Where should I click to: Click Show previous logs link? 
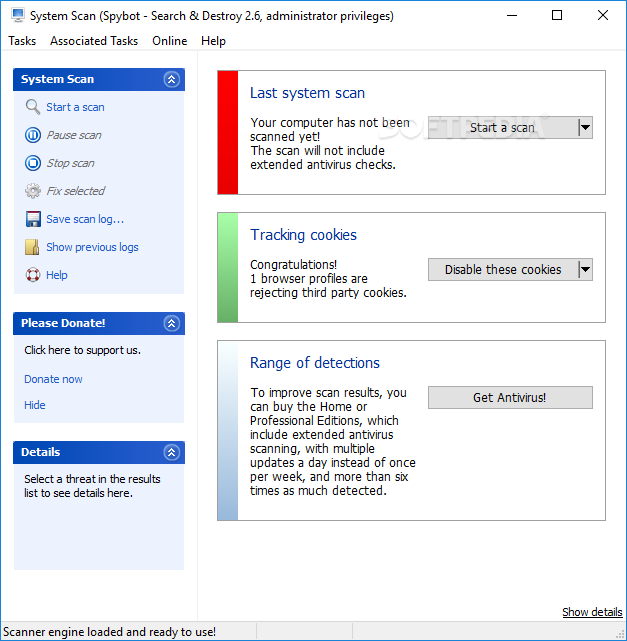click(92, 247)
